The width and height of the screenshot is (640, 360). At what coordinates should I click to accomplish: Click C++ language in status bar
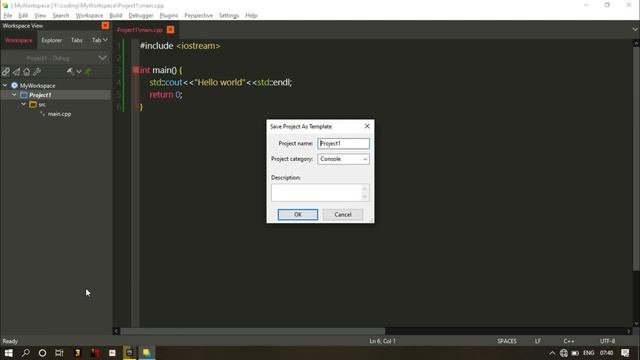pos(569,341)
